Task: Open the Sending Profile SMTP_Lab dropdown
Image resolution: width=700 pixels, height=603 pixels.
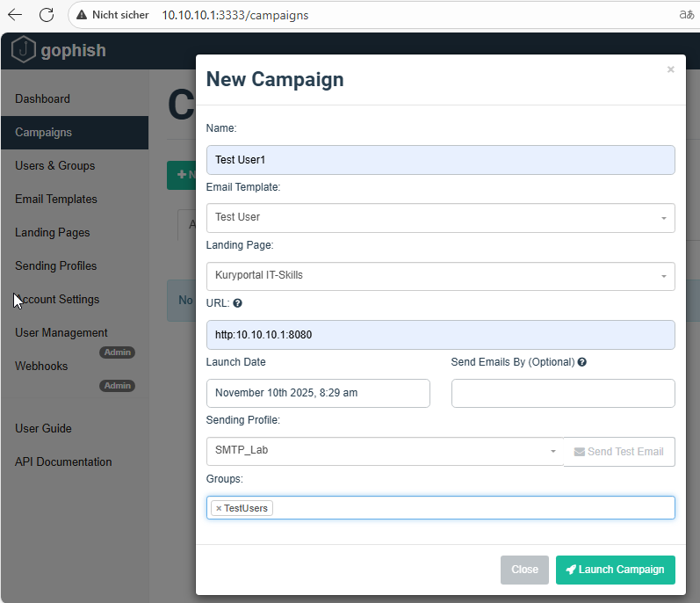Action: pos(385,451)
